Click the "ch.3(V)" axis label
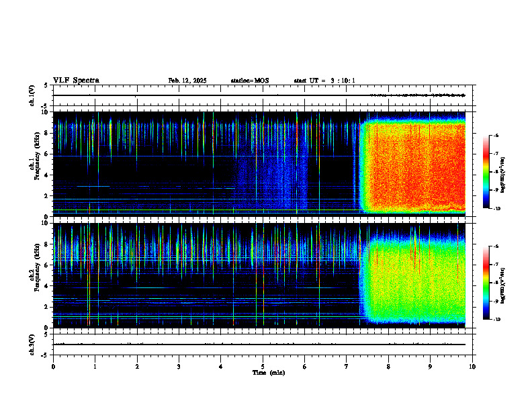 [32, 345]
